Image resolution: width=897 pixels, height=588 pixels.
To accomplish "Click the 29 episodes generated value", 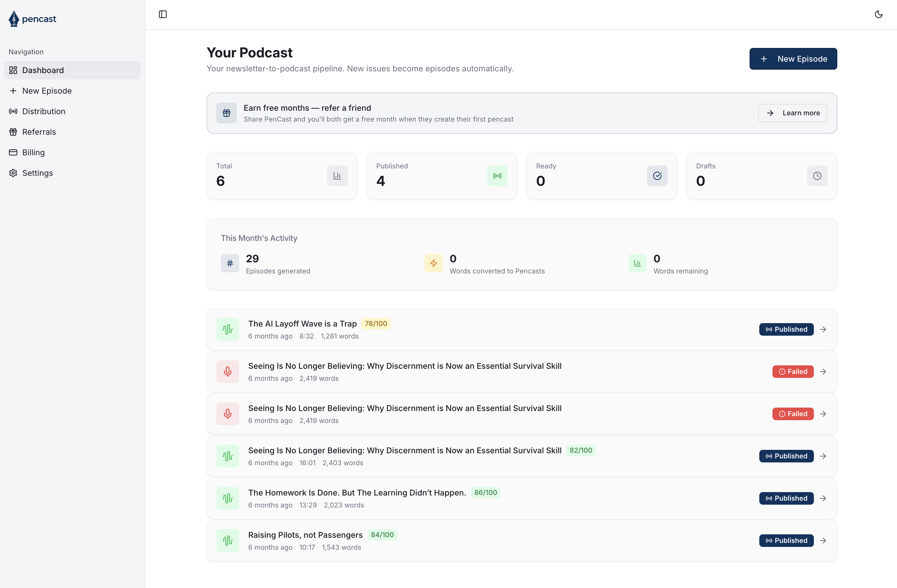I will [252, 258].
